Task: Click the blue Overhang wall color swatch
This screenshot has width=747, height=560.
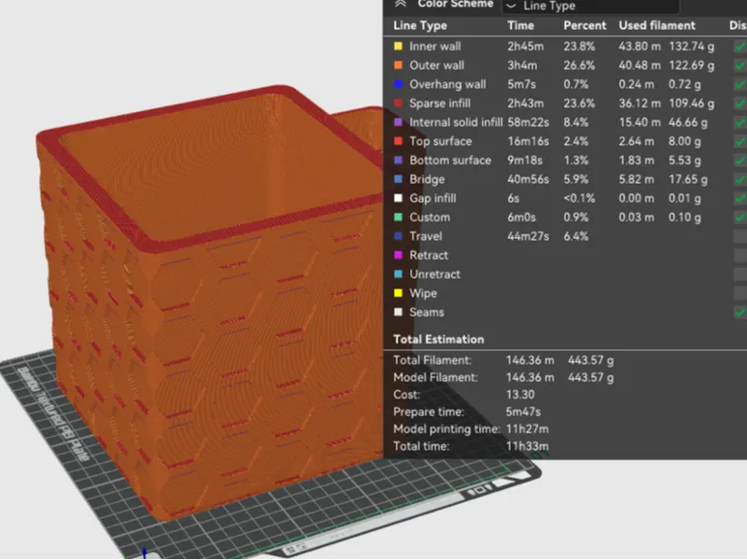Action: pyautogui.click(x=399, y=84)
